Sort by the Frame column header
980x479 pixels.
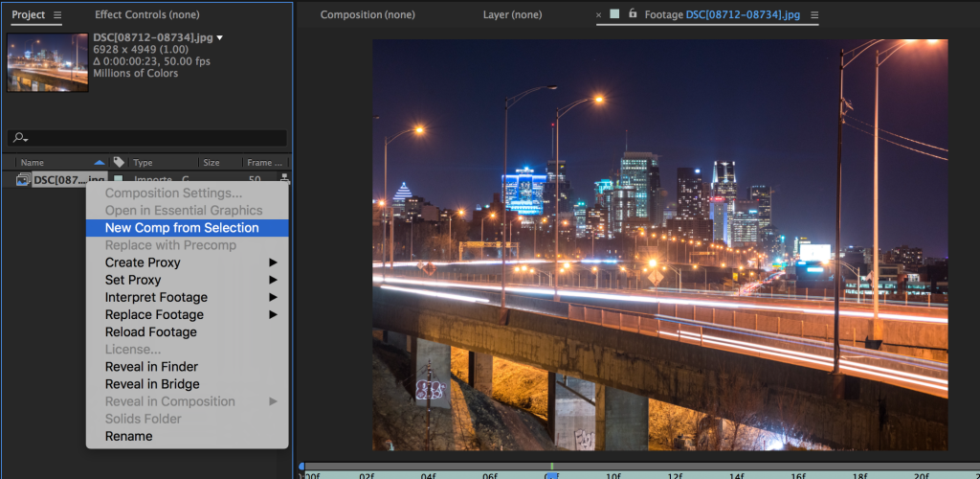pyautogui.click(x=265, y=163)
